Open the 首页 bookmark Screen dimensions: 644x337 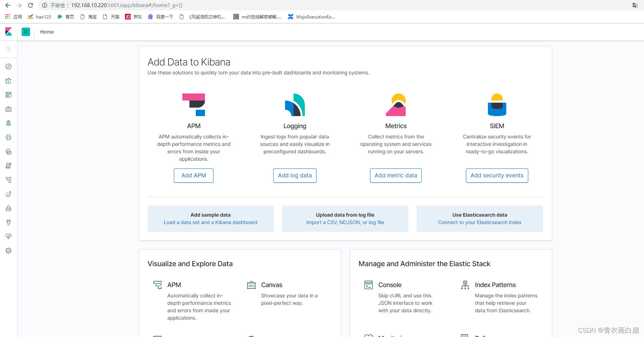[66, 17]
